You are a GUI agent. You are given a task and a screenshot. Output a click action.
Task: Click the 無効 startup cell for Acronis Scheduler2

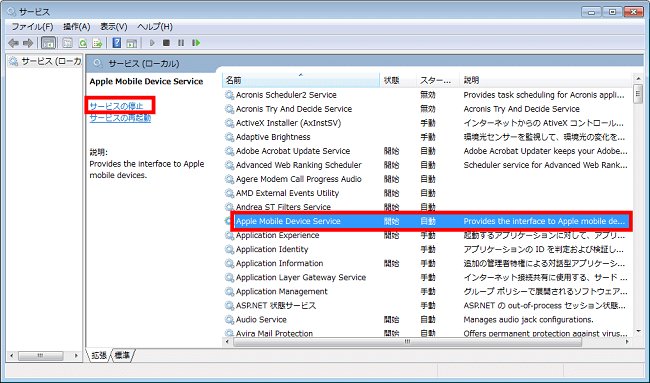(428, 95)
